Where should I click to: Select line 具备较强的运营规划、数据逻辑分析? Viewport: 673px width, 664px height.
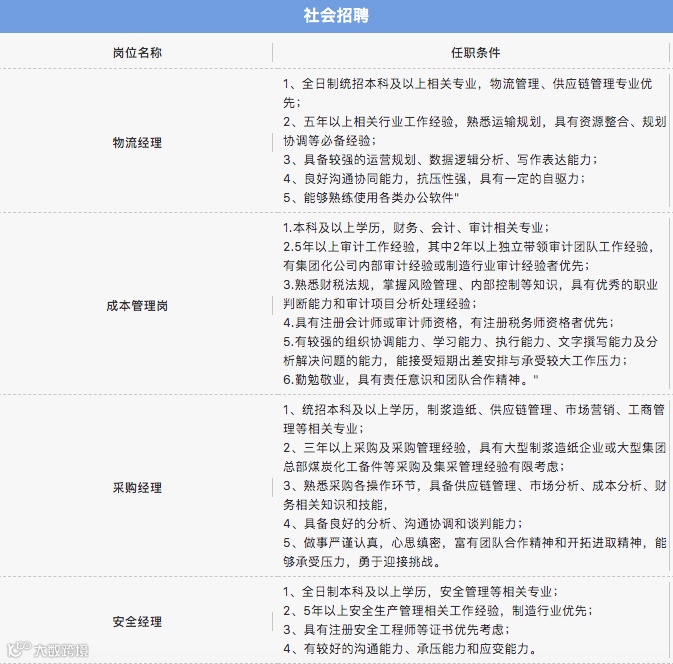pyautogui.click(x=440, y=160)
